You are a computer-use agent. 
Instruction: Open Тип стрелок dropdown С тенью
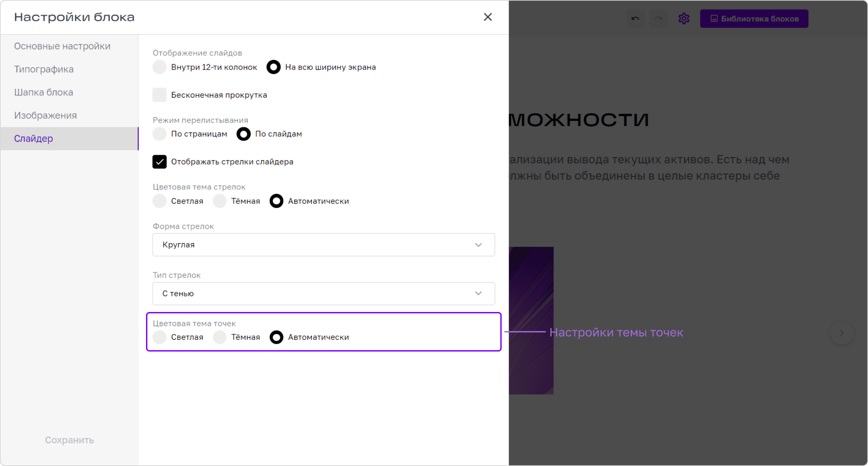coord(323,293)
